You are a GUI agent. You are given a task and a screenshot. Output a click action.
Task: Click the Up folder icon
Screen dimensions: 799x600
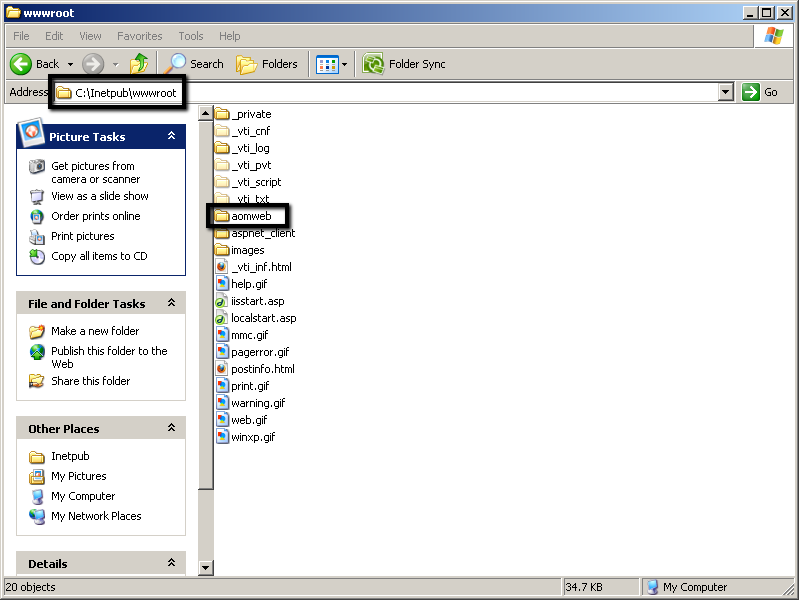139,64
